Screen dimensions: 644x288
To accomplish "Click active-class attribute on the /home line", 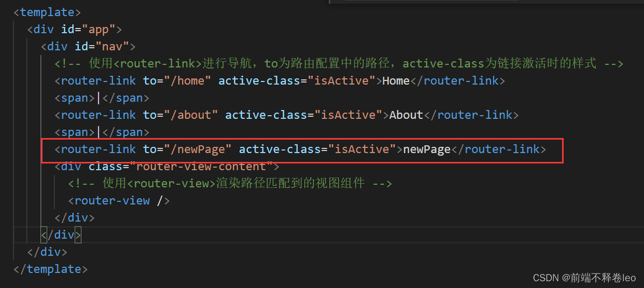I will [x=259, y=80].
